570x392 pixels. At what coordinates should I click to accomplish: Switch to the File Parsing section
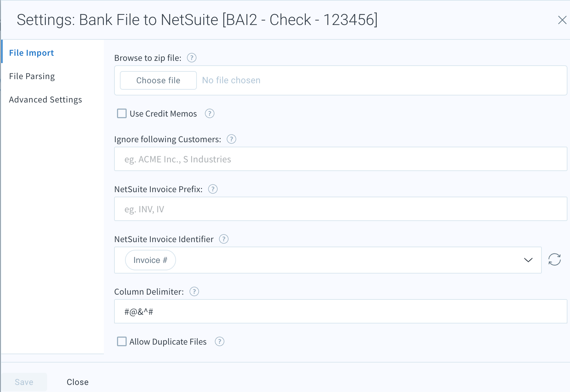pyautogui.click(x=32, y=76)
